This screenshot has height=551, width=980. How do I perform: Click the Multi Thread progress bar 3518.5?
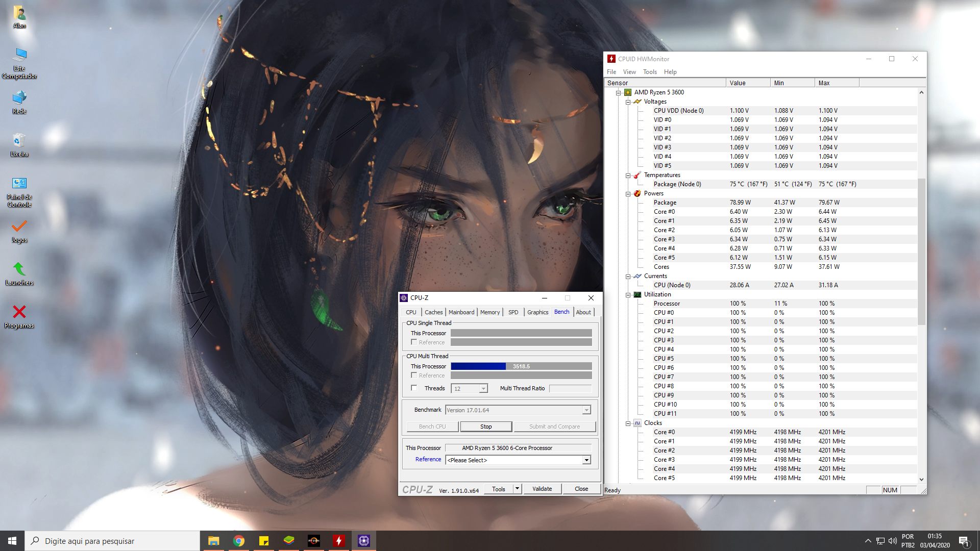tap(521, 366)
